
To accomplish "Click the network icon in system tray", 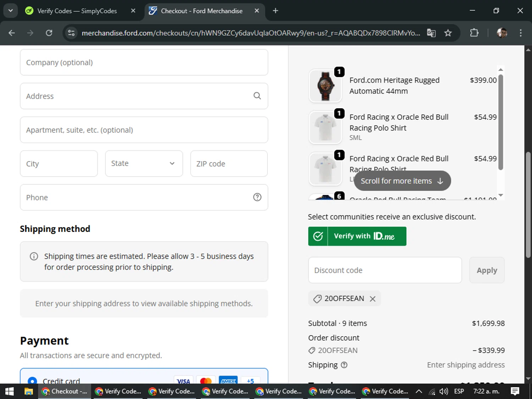I will tap(432, 392).
